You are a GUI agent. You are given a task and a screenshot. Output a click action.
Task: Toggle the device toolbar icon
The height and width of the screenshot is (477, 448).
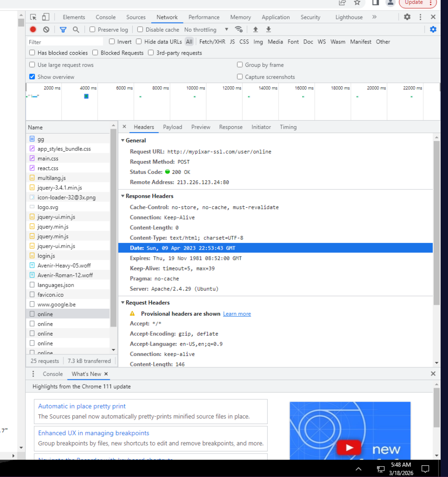pyautogui.click(x=46, y=17)
